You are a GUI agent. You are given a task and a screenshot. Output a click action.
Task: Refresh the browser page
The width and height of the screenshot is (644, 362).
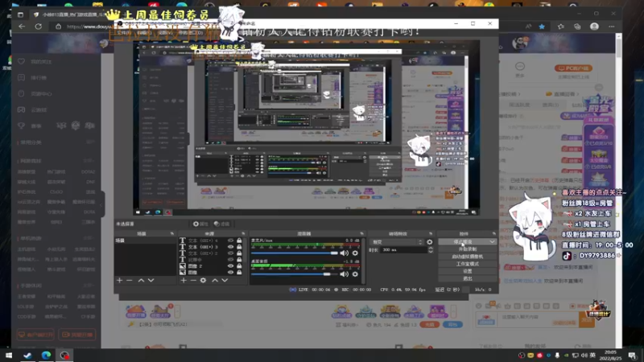pos(38,27)
